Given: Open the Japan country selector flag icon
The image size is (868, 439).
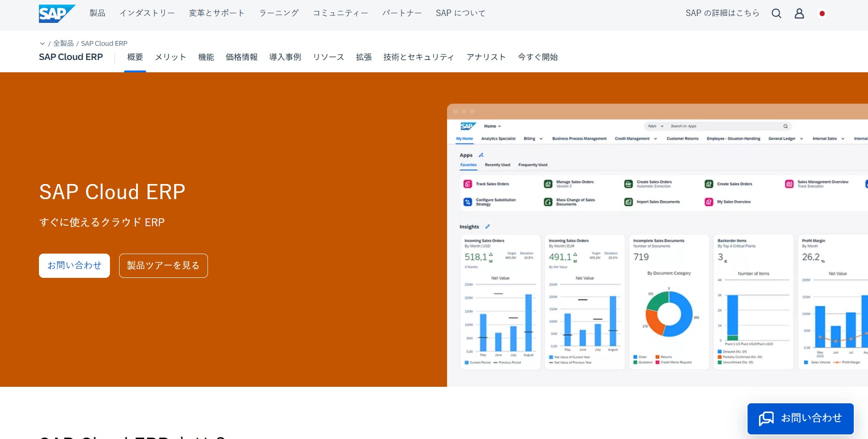Looking at the screenshot, I should [x=822, y=14].
